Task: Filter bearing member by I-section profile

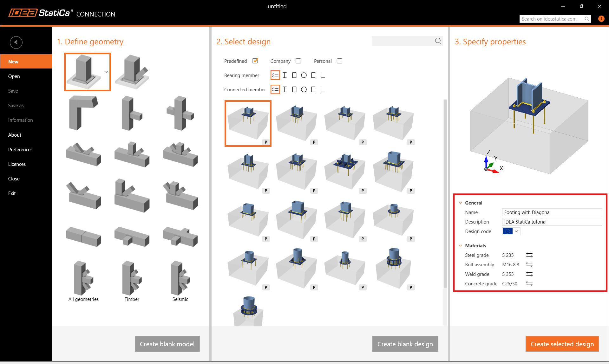Action: tap(285, 75)
